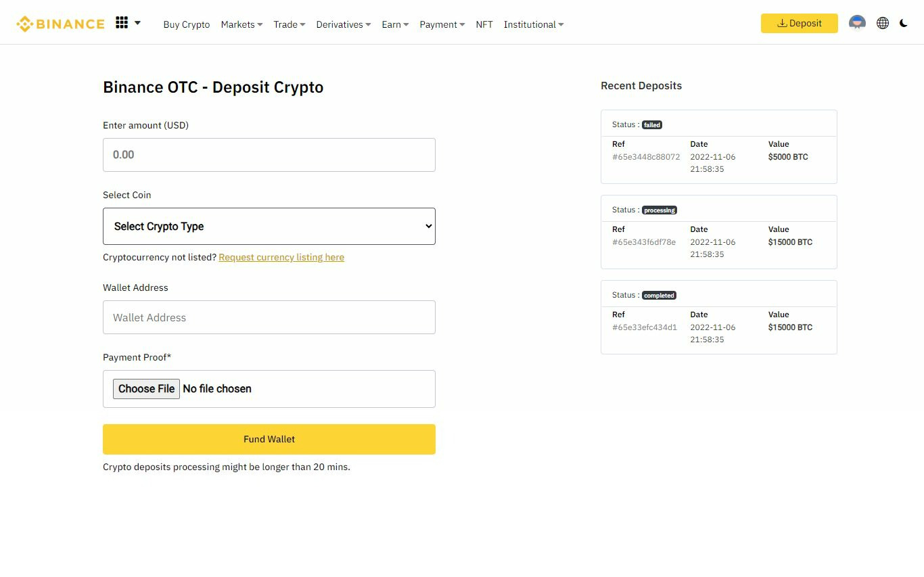Open the Select Crypto Type dropdown
The width and height of the screenshot is (924, 577).
tap(269, 226)
